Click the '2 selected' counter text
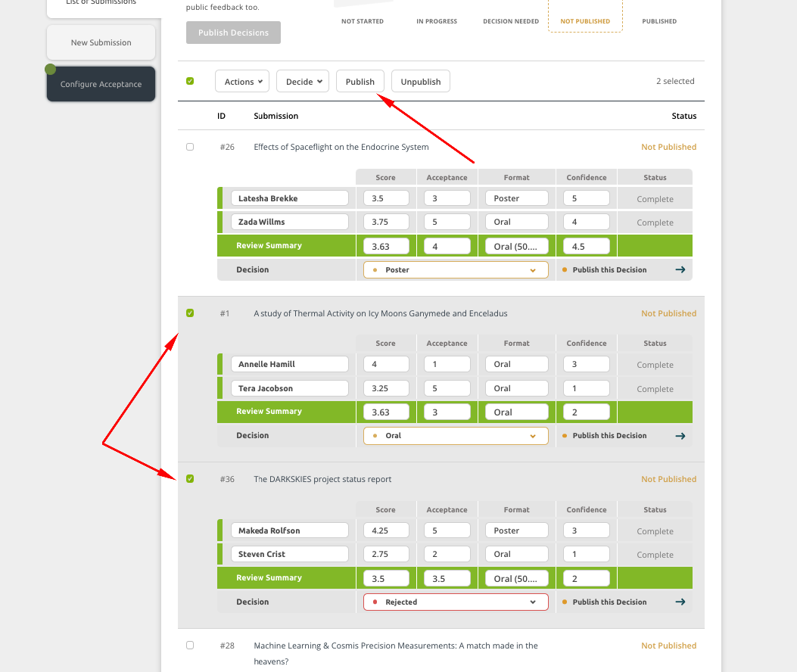 [x=675, y=81]
